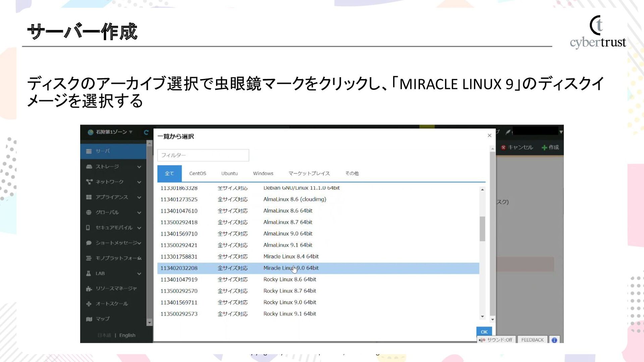The image size is (644, 362).
Task: Click the グローバル globe icon
Action: [89, 212]
